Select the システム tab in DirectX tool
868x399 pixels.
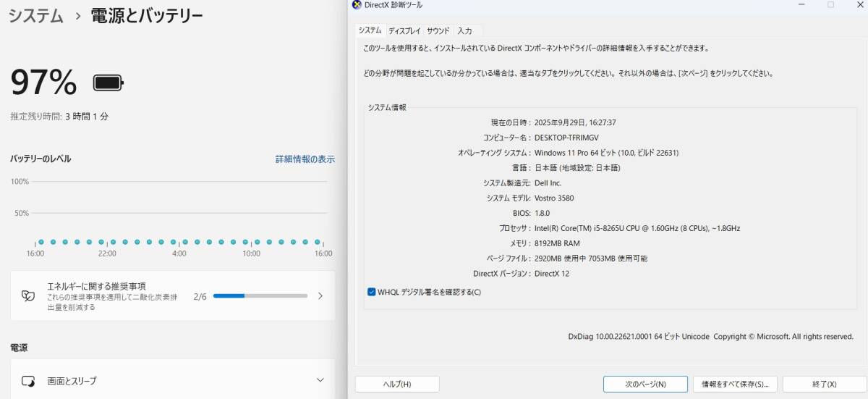coord(370,30)
